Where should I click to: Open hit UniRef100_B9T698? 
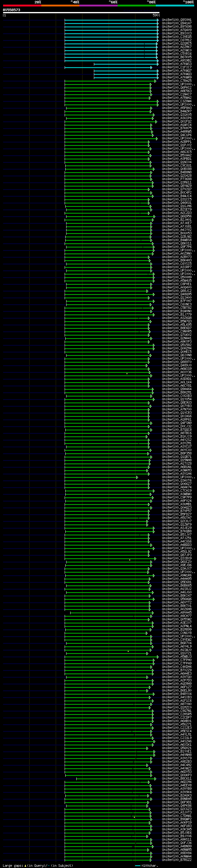point(177,26)
